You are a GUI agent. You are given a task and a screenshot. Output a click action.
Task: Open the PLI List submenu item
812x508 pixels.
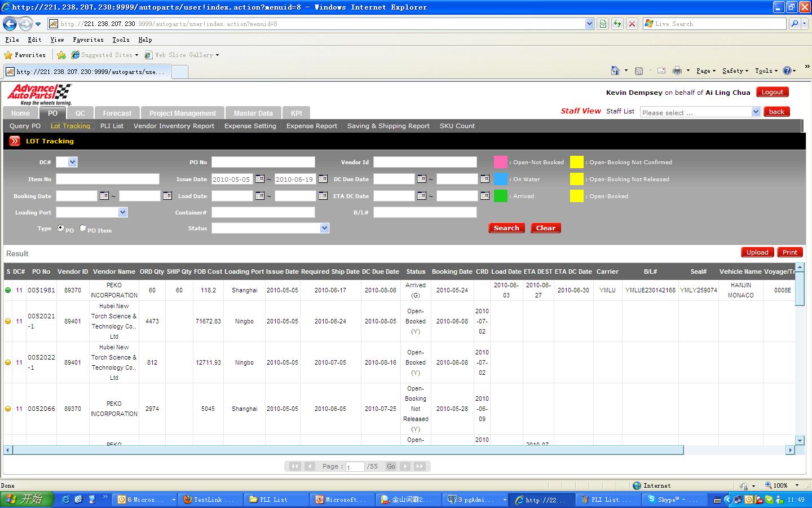pos(112,126)
